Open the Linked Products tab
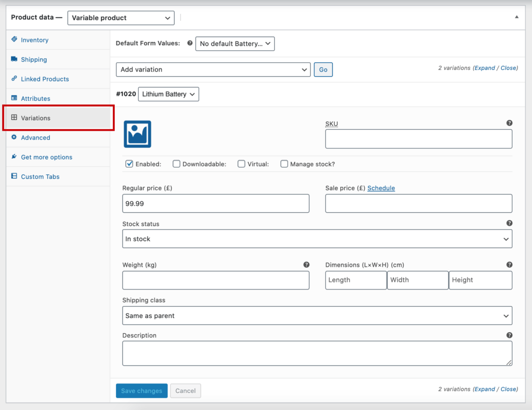The image size is (532, 410). [45, 79]
